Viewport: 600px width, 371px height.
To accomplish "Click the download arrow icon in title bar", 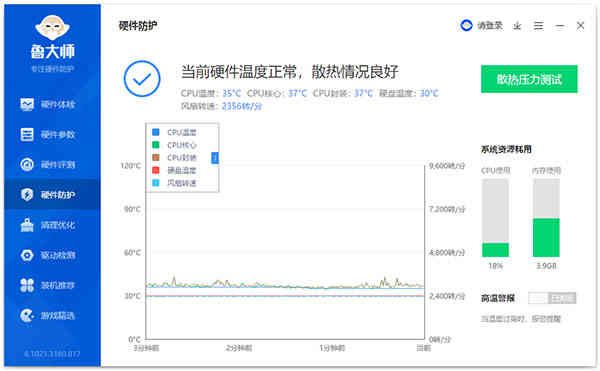I will 517,26.
